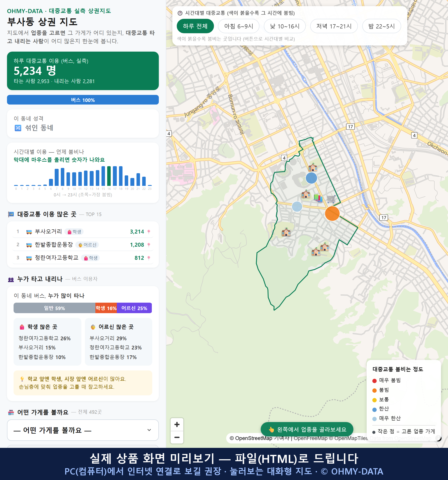The width and height of the screenshot is (448, 480).
Task: Click the bus stop icon beside 대중교통 이용 많은 곳
Action: pos(11,214)
